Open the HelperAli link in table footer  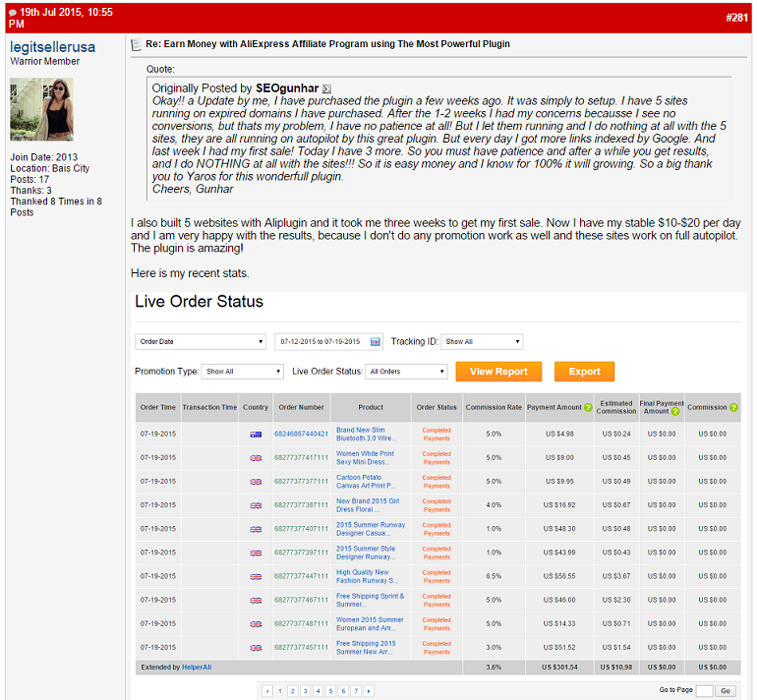point(197,668)
